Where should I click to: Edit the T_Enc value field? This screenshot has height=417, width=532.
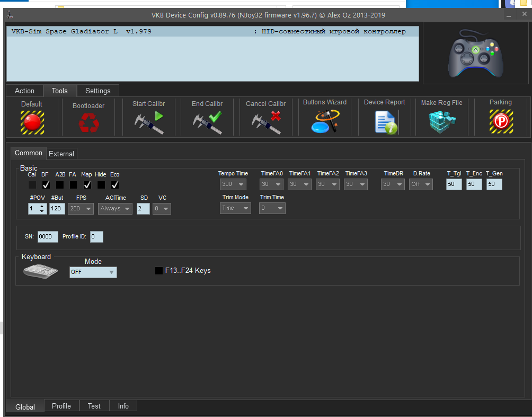(x=474, y=184)
